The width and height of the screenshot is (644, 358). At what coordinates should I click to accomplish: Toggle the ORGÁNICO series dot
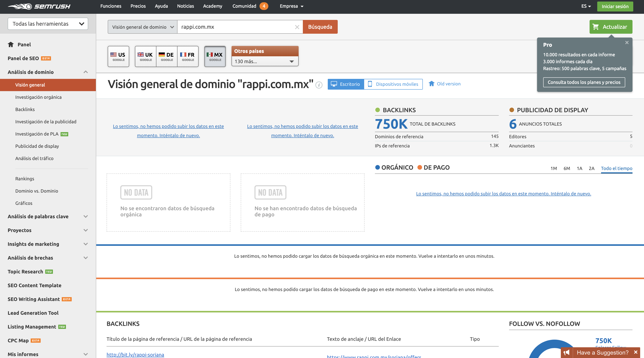(x=378, y=167)
